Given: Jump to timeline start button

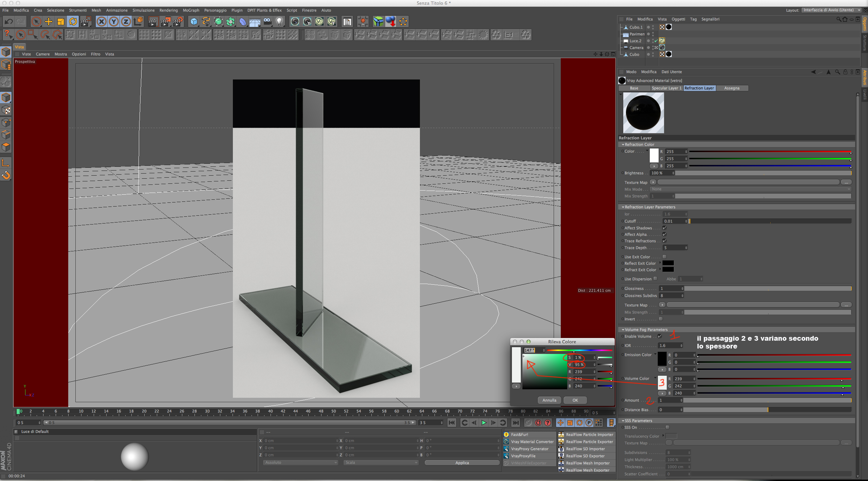Looking at the screenshot, I should click(x=451, y=423).
